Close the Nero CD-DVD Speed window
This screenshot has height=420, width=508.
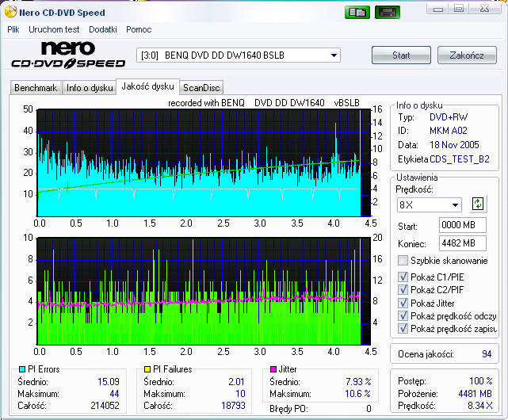point(484,9)
